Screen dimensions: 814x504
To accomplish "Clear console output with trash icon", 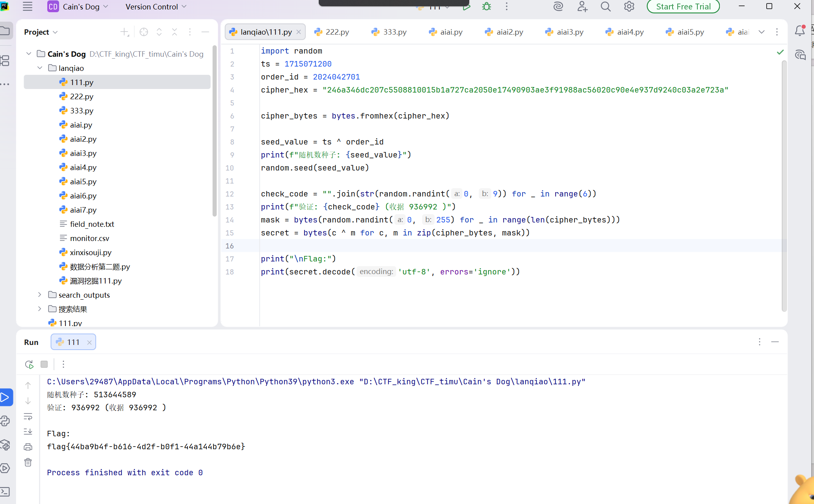I will (28, 462).
